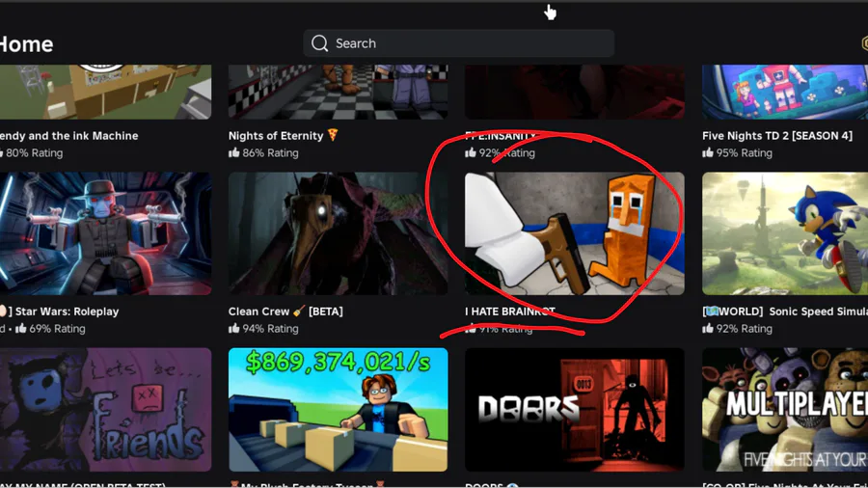Click the pizza emoji after Nights of Eternity
The width and height of the screenshot is (868, 488).
pos(333,135)
